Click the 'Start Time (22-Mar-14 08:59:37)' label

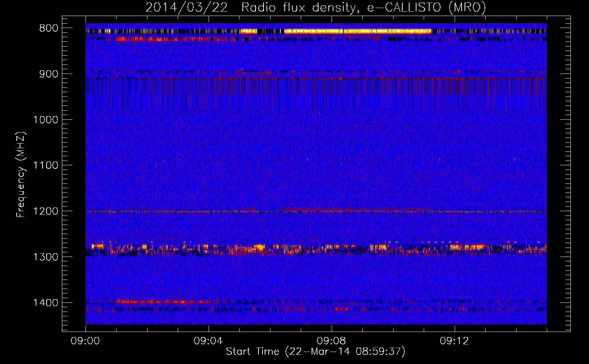click(x=316, y=352)
